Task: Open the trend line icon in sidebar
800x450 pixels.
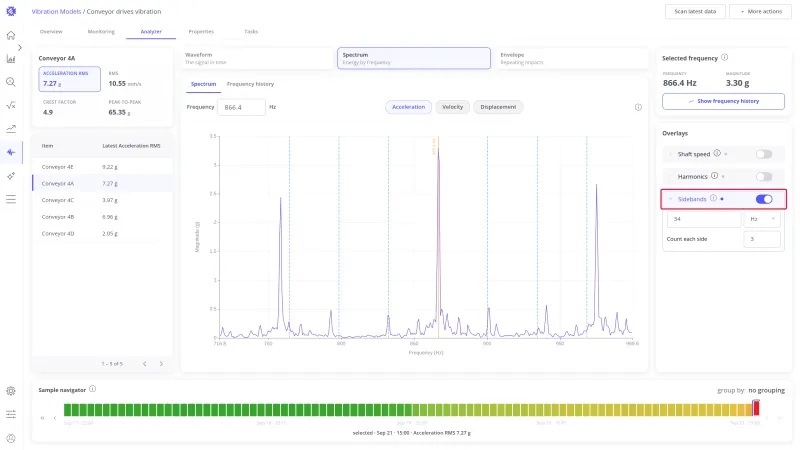Action: [11, 129]
